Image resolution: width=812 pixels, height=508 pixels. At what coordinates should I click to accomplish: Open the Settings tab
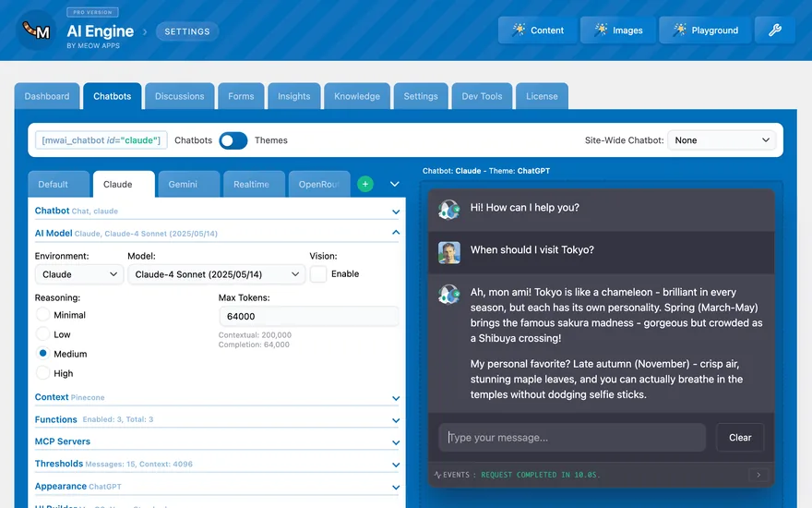tap(421, 96)
